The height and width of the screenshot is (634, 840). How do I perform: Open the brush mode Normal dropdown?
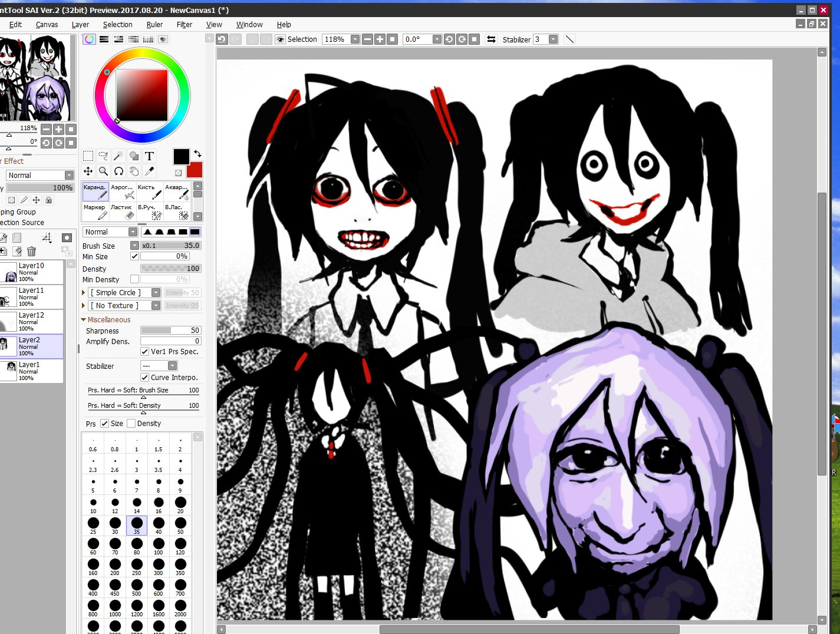tap(133, 232)
